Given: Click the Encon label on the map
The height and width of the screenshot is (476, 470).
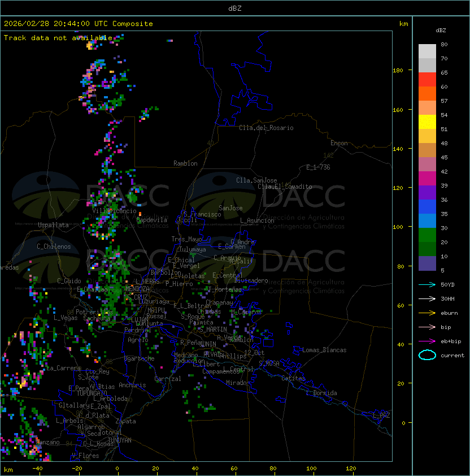Looking at the screenshot, I should (339, 143).
